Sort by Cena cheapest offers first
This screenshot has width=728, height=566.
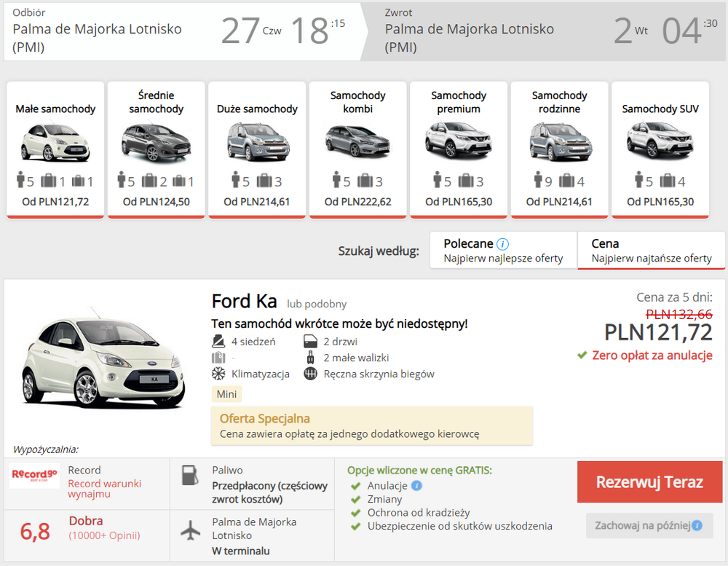pos(651,251)
